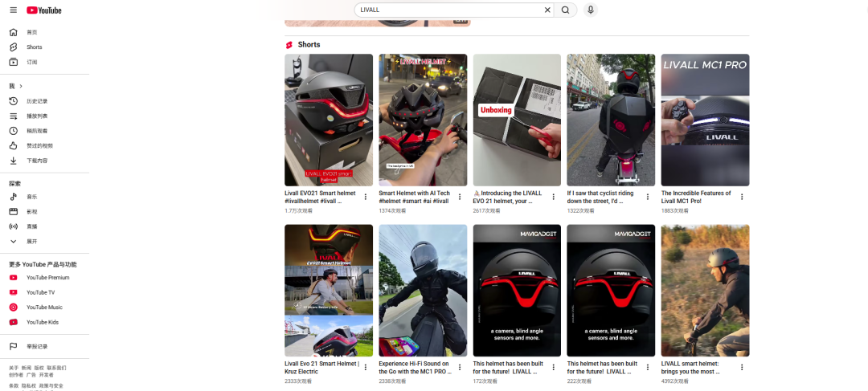Open YouTube Music link
The width and height of the screenshot is (868, 391).
coord(44,308)
